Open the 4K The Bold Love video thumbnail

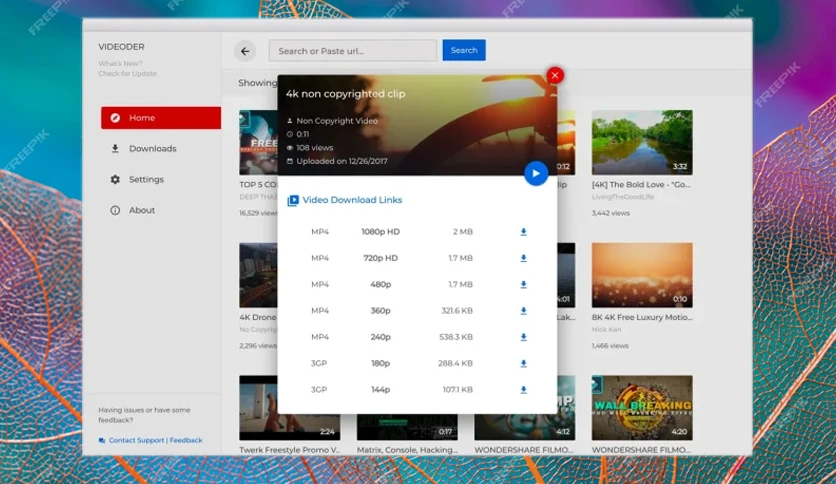[642, 142]
